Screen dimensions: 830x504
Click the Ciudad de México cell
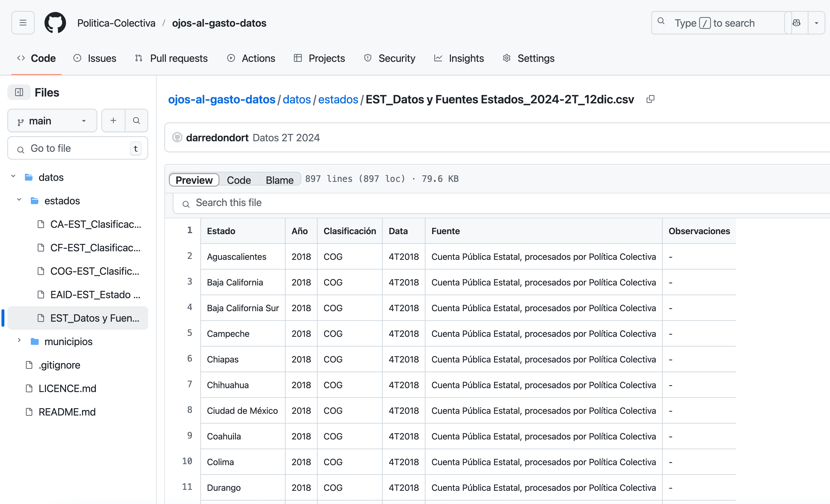click(x=243, y=410)
